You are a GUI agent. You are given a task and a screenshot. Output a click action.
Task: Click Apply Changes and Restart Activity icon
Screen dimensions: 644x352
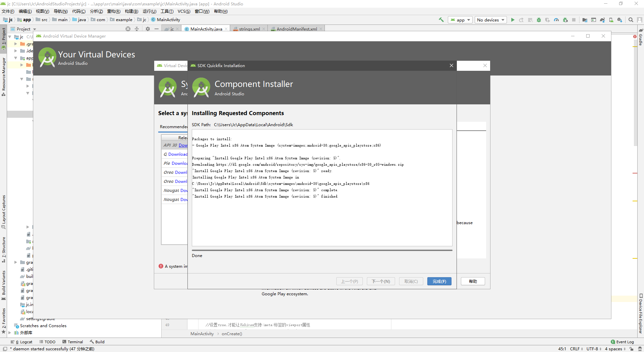click(521, 20)
